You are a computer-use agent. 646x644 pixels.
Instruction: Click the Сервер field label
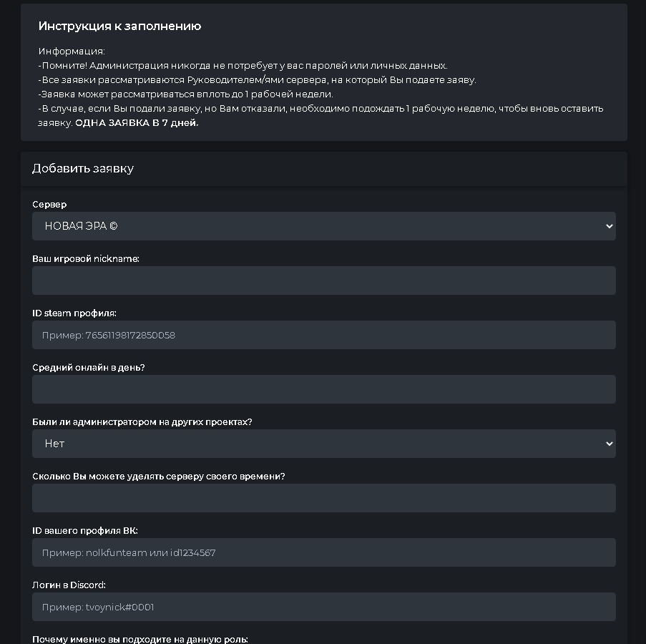coord(49,205)
